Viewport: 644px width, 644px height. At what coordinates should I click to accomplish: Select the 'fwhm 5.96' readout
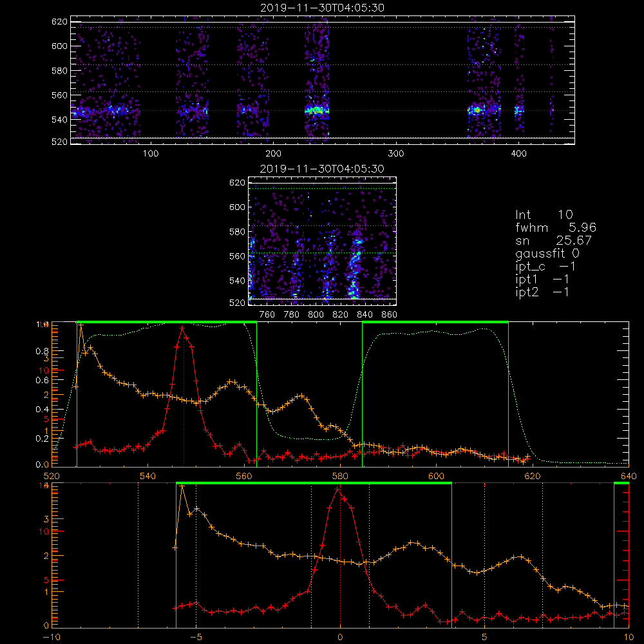(x=556, y=227)
